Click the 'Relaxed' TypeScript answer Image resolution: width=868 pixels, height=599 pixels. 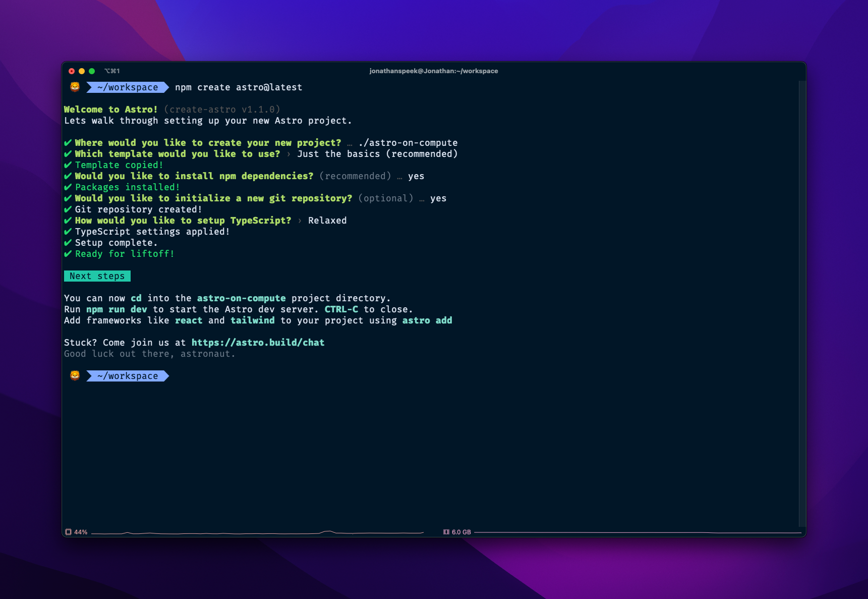pos(327,221)
